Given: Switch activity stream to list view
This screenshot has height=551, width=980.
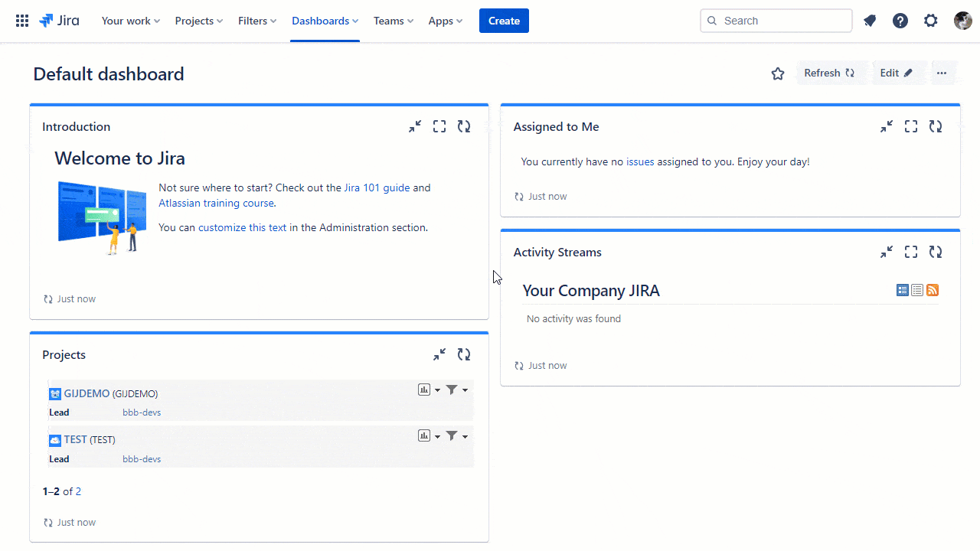Looking at the screenshot, I should click(917, 290).
